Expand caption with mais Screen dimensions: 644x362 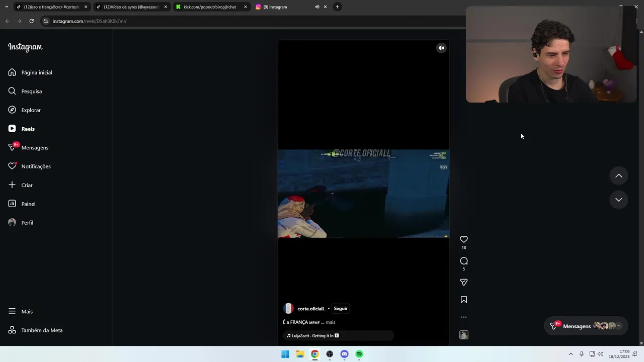click(331, 322)
